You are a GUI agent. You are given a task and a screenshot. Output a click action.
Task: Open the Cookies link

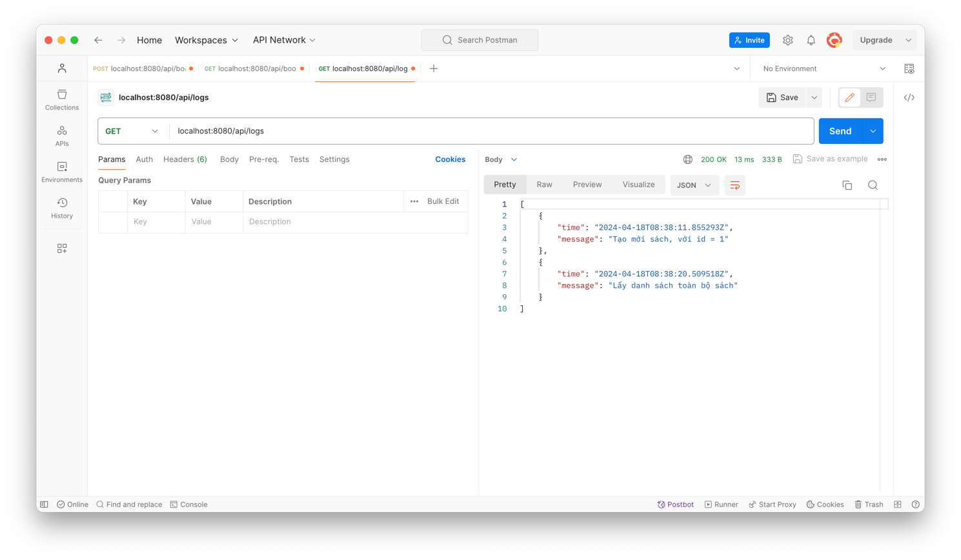[x=450, y=159]
